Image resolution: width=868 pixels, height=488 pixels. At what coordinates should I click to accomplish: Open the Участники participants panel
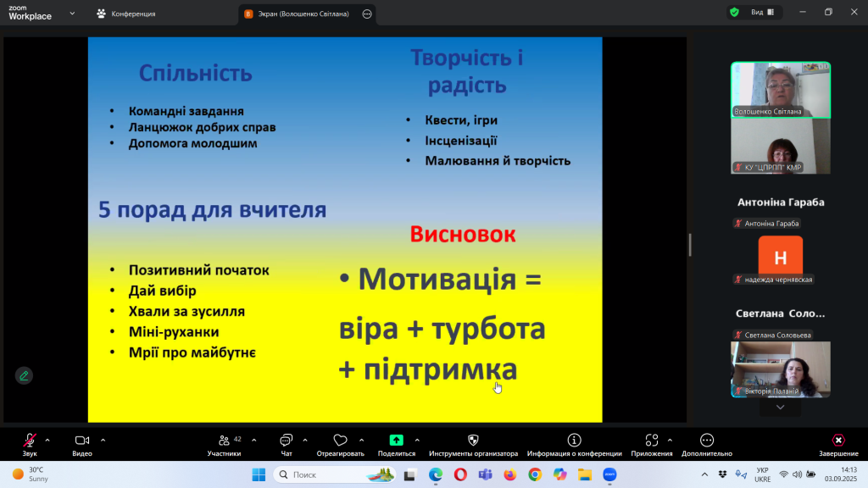coord(224,441)
